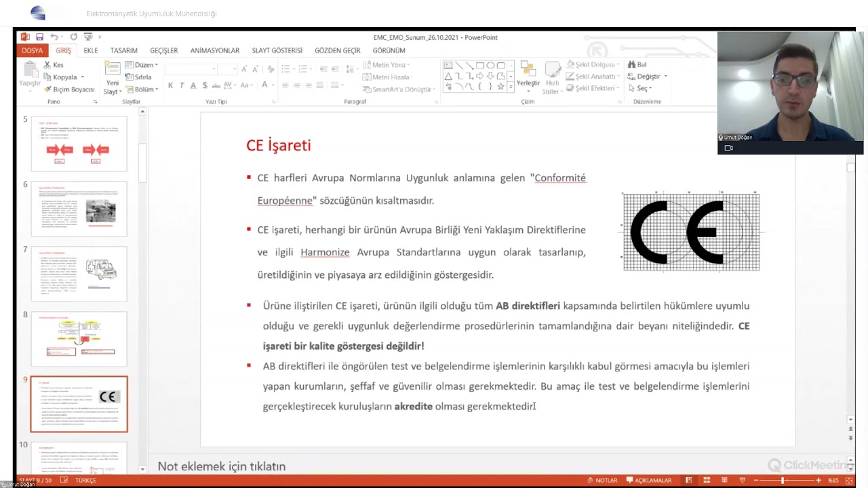Click Şekil Anahattı shape outline
The height and width of the screenshot is (488, 868).
coord(592,77)
